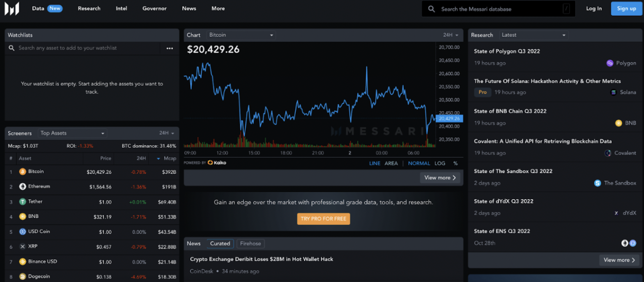Click the Binance USD coin icon

22,262
